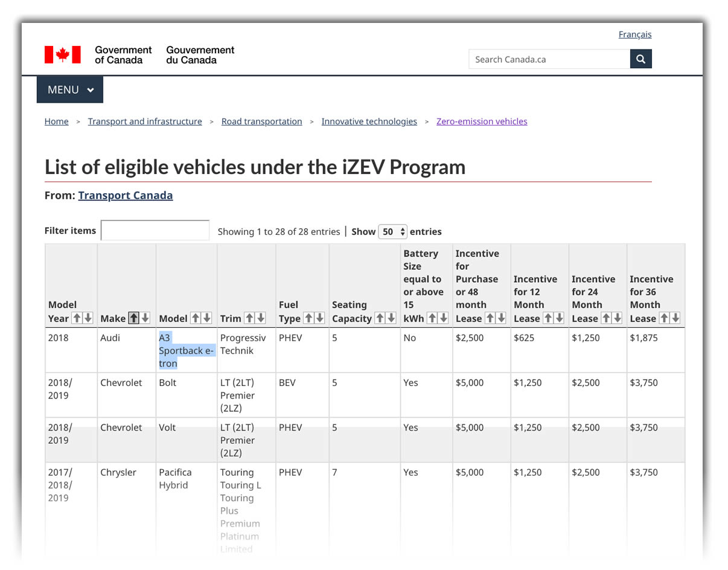Sort Model column ascending arrow

[196, 318]
